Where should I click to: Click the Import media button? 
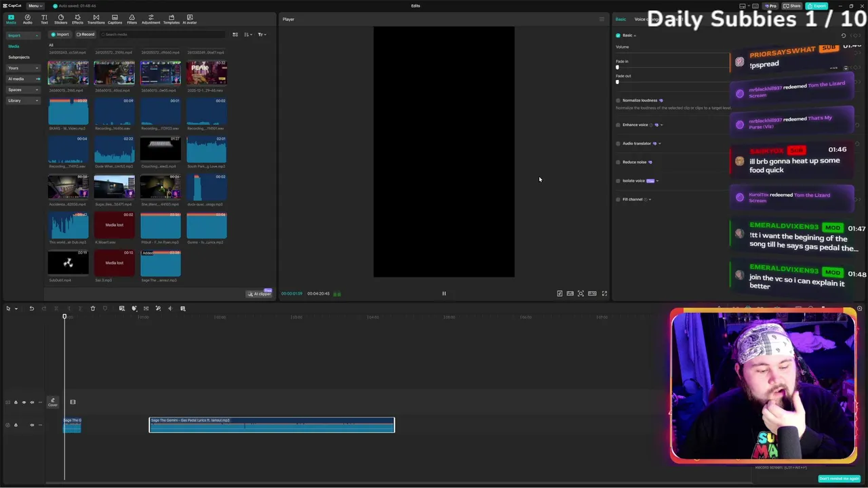tap(60, 35)
